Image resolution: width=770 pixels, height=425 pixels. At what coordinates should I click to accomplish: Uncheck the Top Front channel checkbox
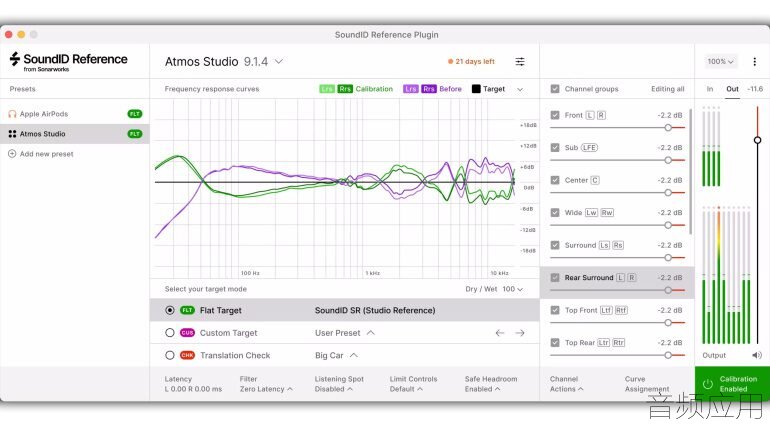pos(555,310)
